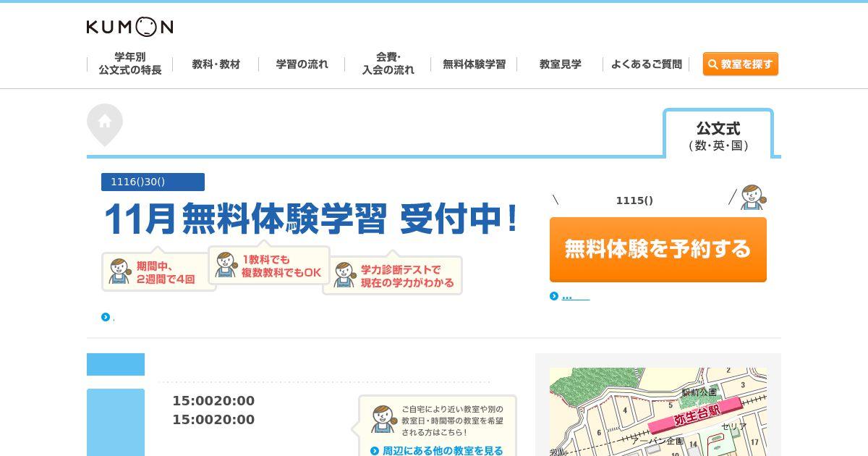Image resolution: width=868 pixels, height=456 pixels.
Task: Open よくあるご質問 page
Action: tap(646, 64)
